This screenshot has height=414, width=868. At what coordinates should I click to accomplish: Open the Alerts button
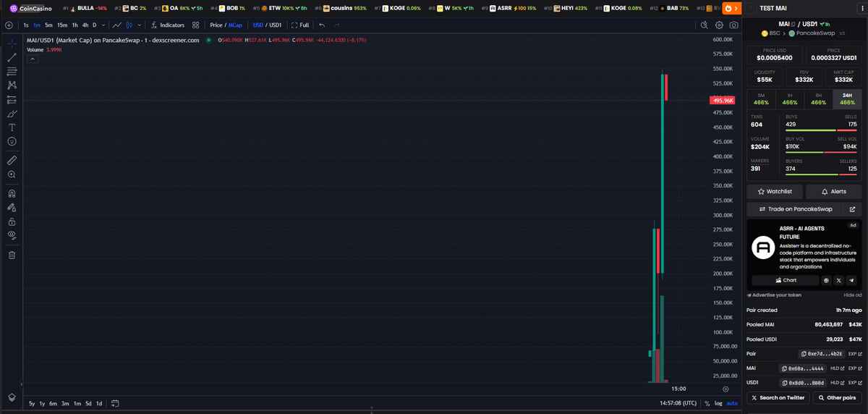tap(833, 192)
